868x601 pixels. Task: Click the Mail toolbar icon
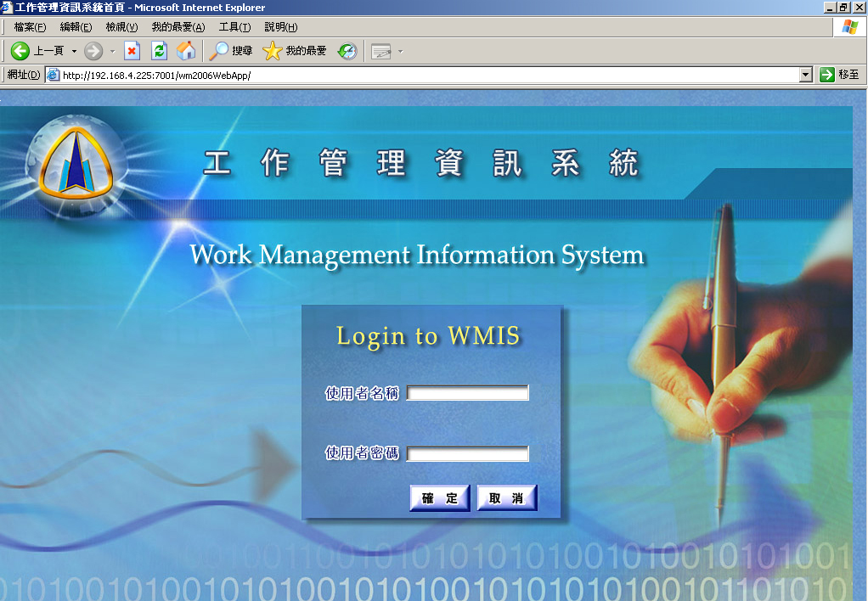click(381, 51)
